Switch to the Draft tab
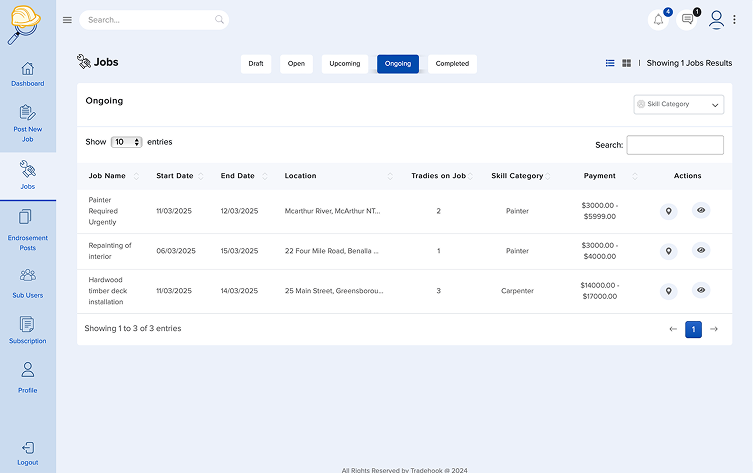The width and height of the screenshot is (753, 473). pyautogui.click(x=256, y=64)
